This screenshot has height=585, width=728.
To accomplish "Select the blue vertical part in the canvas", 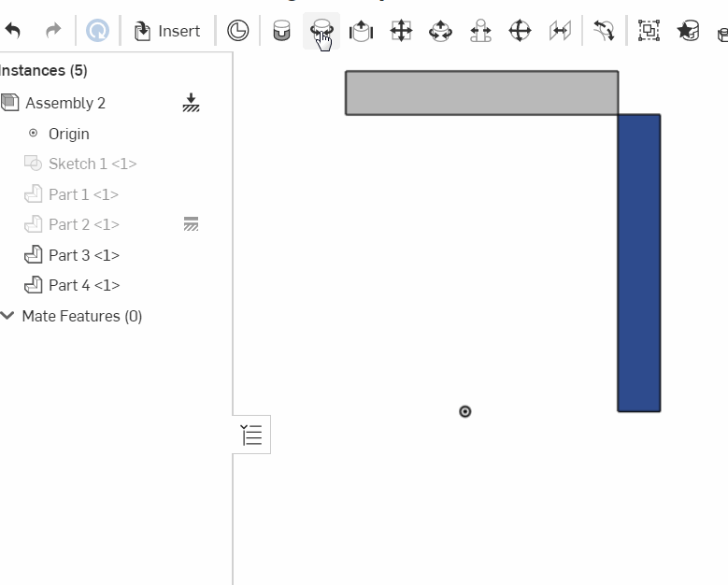I will (x=639, y=263).
